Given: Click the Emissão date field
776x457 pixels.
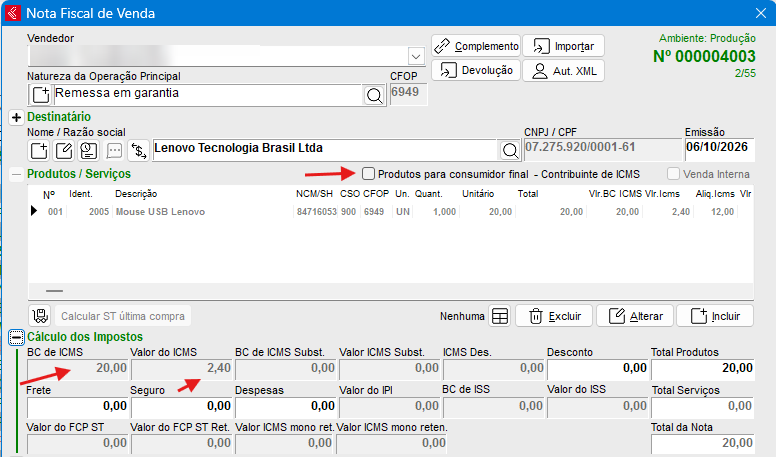Looking at the screenshot, I should 720,149.
